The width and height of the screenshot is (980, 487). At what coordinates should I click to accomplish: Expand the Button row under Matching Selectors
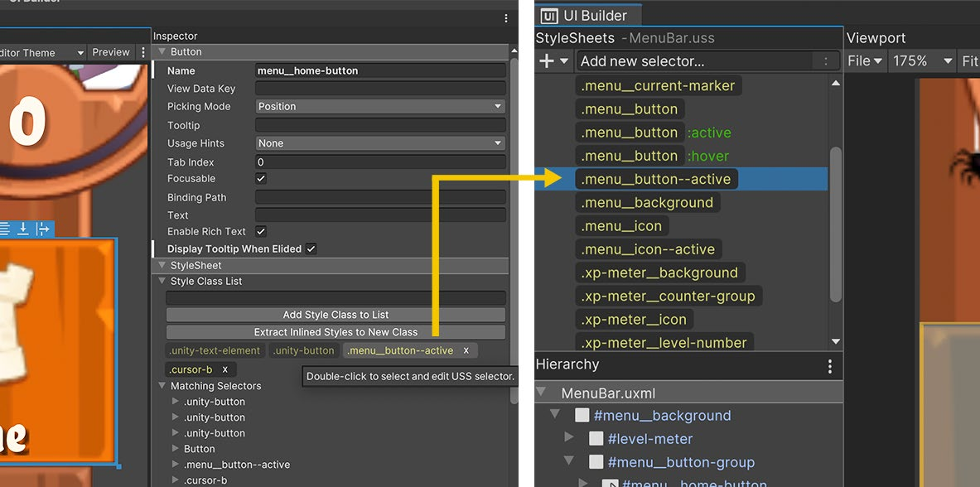pyautogui.click(x=176, y=449)
